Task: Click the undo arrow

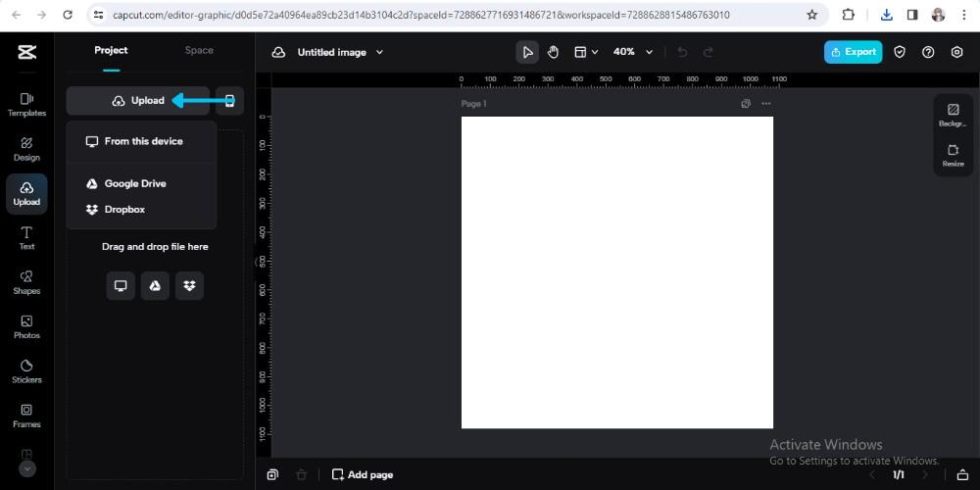Action: click(x=682, y=53)
